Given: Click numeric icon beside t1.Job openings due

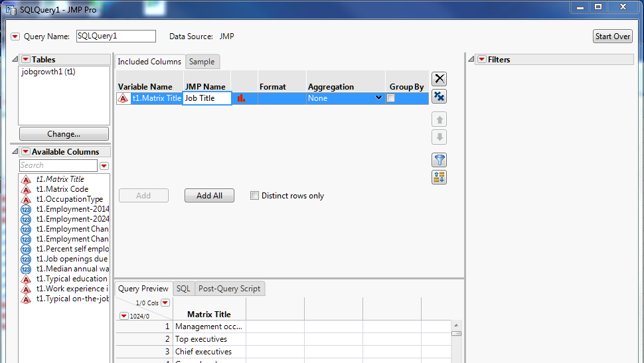Looking at the screenshot, I should point(26,259).
